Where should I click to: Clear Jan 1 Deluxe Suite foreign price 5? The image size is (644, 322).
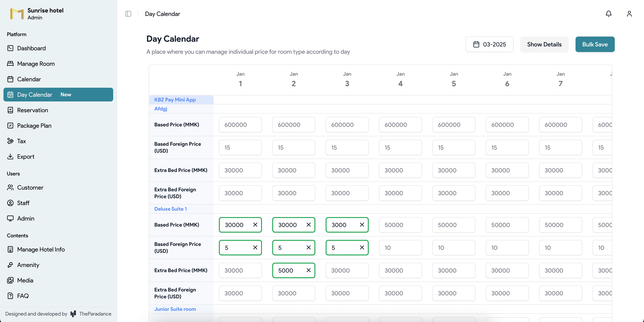point(255,247)
